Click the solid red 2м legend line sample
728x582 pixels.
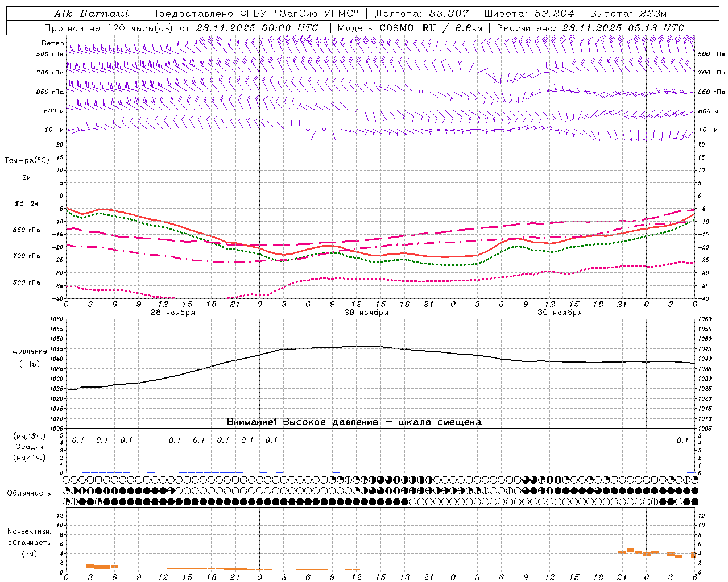click(x=26, y=184)
